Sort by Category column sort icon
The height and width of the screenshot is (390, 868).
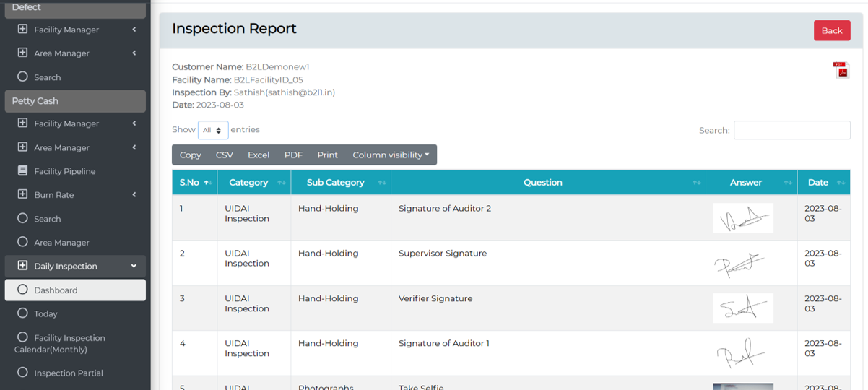point(282,183)
